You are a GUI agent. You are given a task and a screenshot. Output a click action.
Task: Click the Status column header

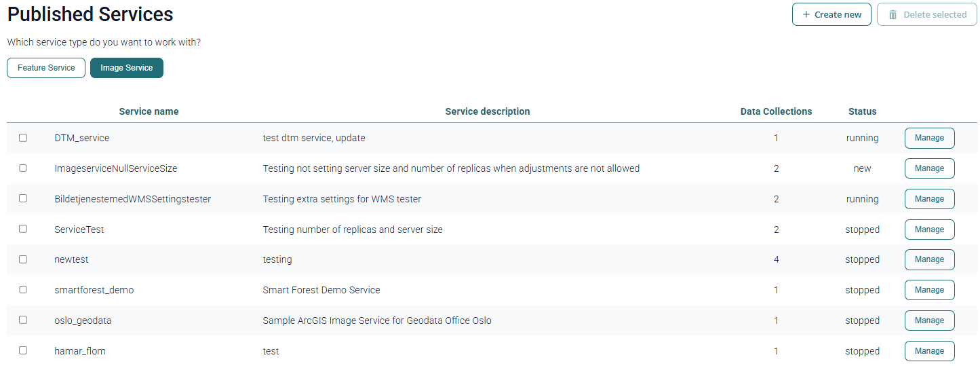click(x=862, y=111)
